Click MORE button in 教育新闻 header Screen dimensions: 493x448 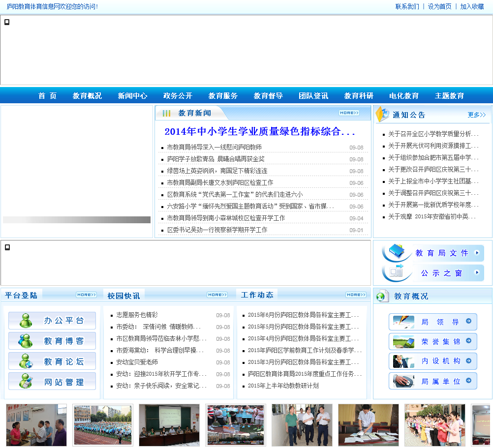click(349, 113)
